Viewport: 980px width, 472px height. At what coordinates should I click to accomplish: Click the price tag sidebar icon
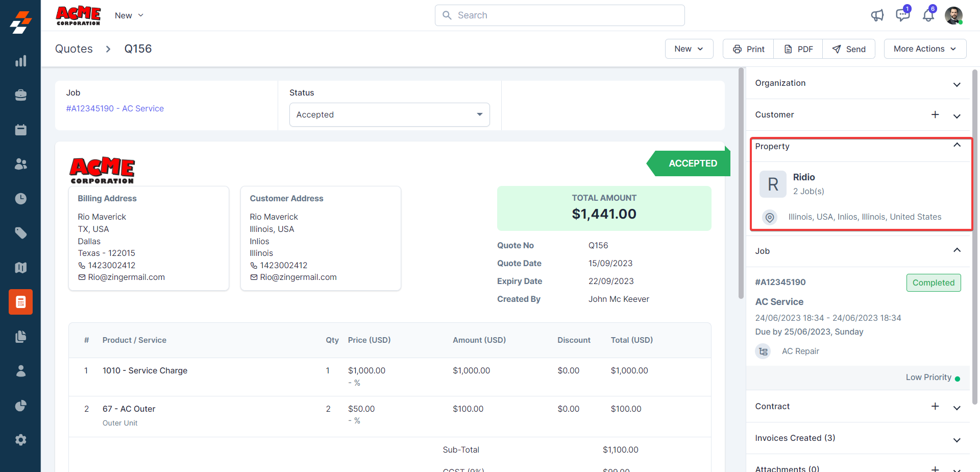[20, 233]
